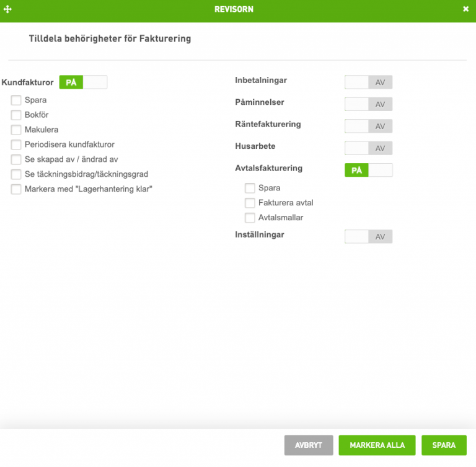Click the move dialog cross-arrows icon
The height and width of the screenshot is (467, 476).
[7, 9]
